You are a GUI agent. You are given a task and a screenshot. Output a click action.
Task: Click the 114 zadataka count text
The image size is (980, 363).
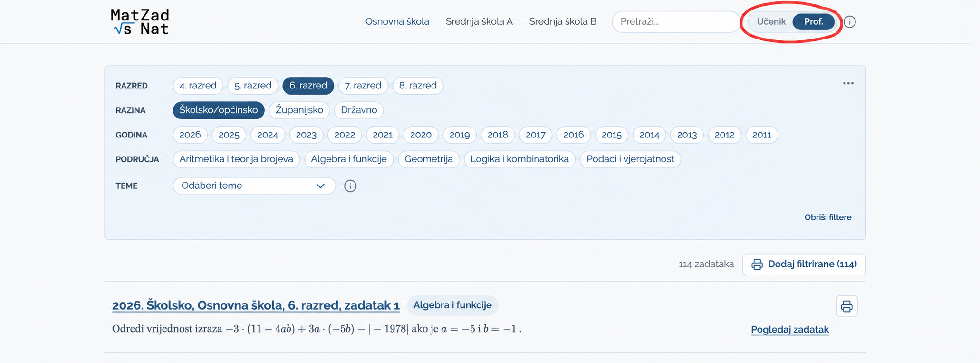coord(706,265)
